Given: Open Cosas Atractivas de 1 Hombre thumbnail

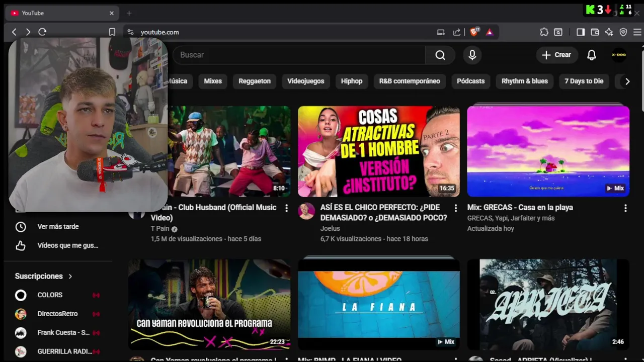Looking at the screenshot, I should [x=379, y=151].
